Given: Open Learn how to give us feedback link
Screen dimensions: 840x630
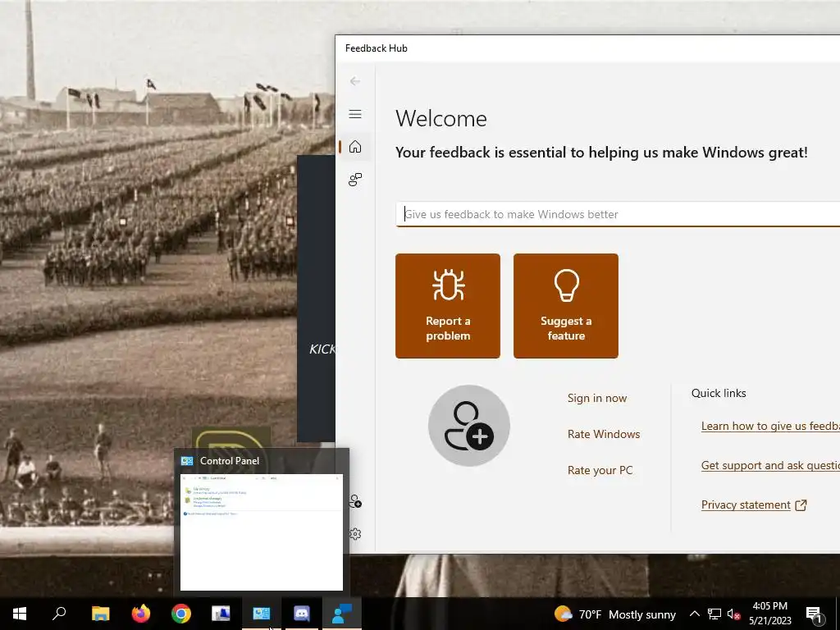Looking at the screenshot, I should click(x=770, y=426).
